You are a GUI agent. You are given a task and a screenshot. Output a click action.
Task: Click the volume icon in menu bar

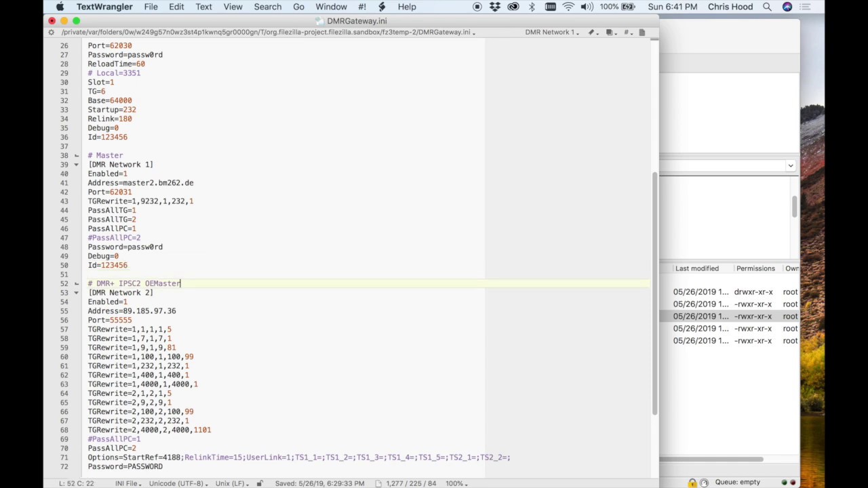pyautogui.click(x=587, y=7)
